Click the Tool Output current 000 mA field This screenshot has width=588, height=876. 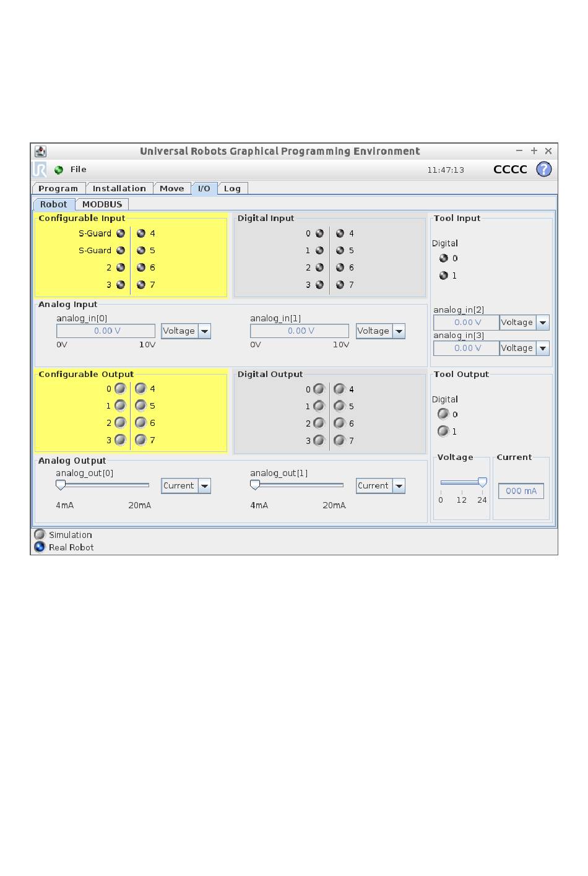521,491
